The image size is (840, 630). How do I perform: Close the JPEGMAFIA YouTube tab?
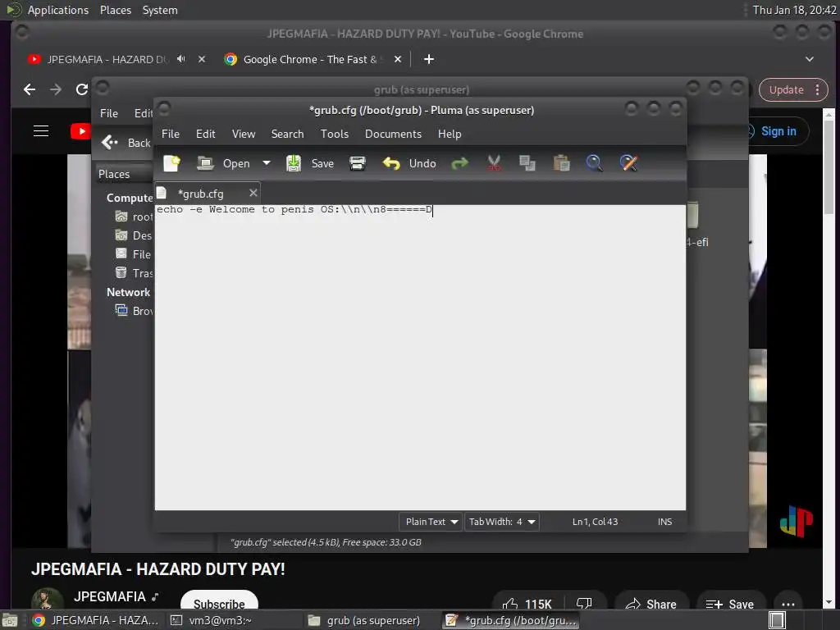(x=202, y=59)
